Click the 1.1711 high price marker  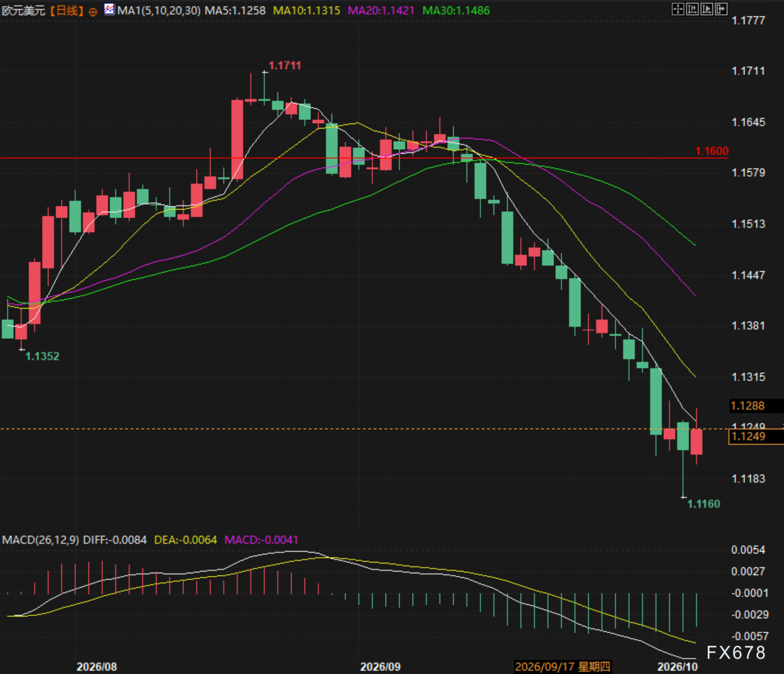coord(285,65)
